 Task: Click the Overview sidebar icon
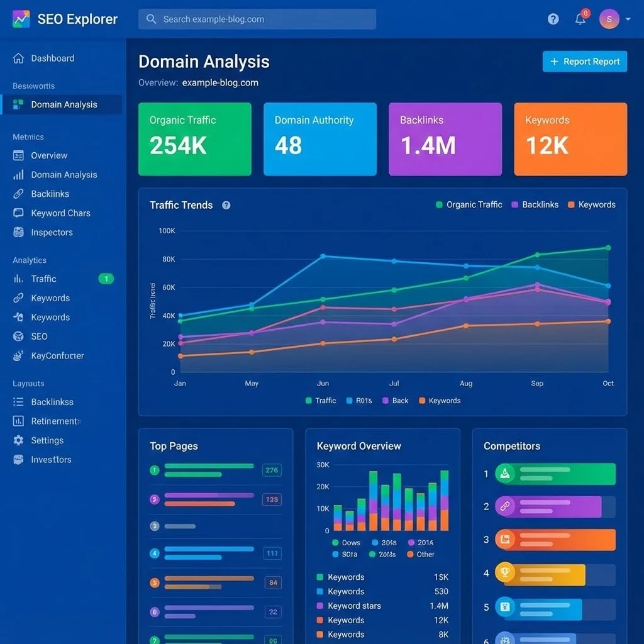coord(18,155)
